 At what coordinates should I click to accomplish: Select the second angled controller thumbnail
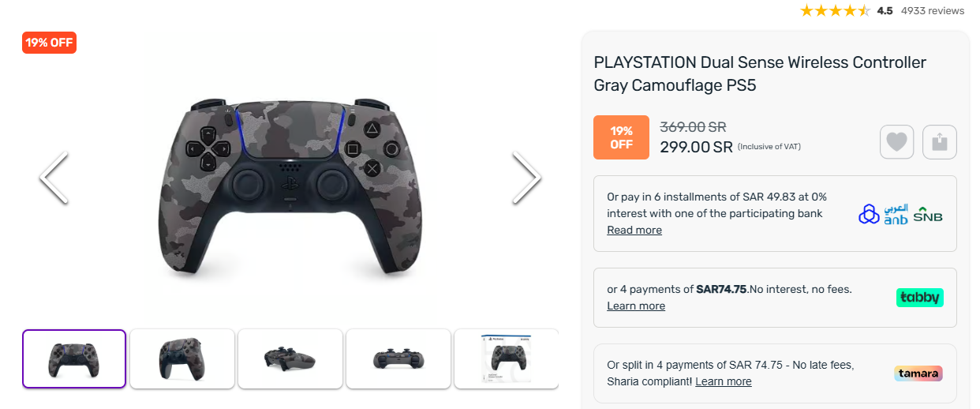(x=182, y=358)
